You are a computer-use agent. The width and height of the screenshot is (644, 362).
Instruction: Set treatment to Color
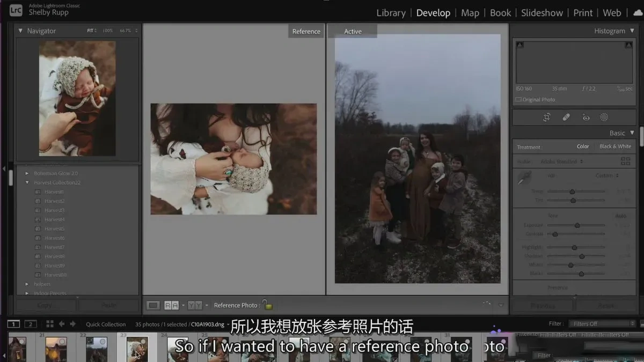[x=583, y=146]
